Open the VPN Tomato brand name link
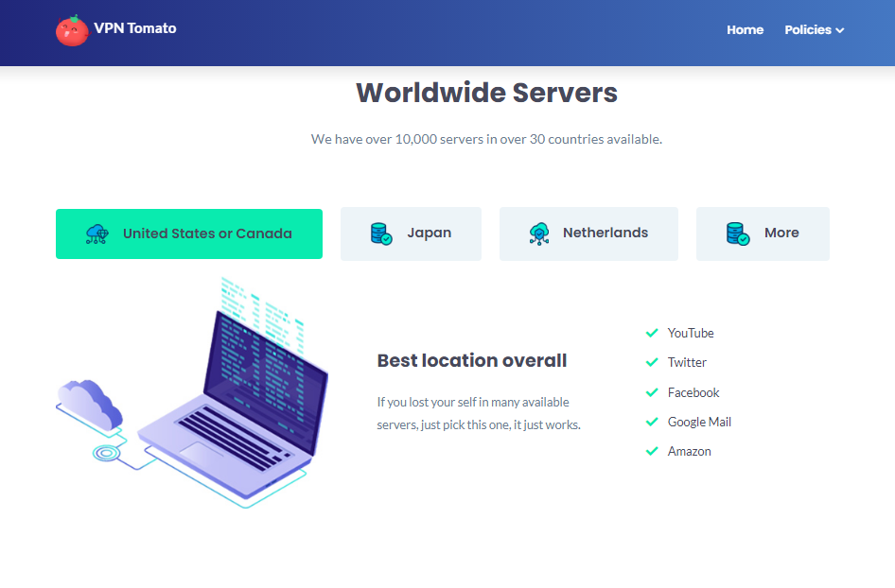The height and width of the screenshot is (588, 895). 135,28
